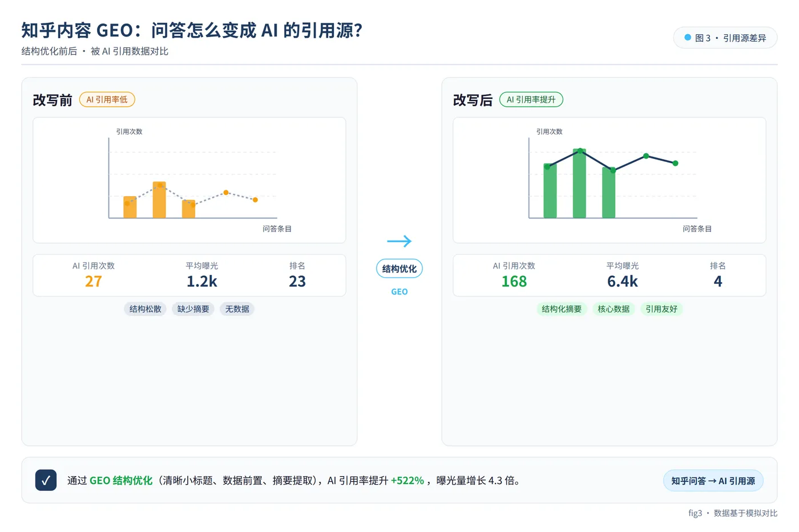
Task: Click the AI 引用次数 label above 168
Action: 514,266
